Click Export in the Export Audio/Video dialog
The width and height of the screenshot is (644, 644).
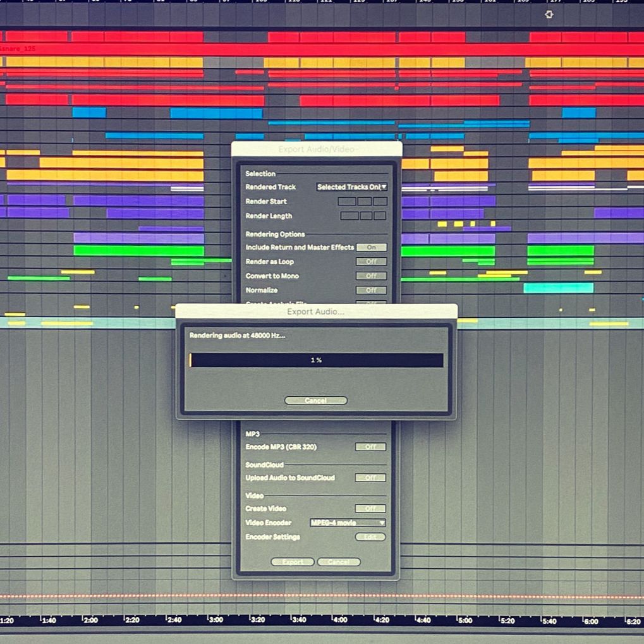pyautogui.click(x=293, y=562)
